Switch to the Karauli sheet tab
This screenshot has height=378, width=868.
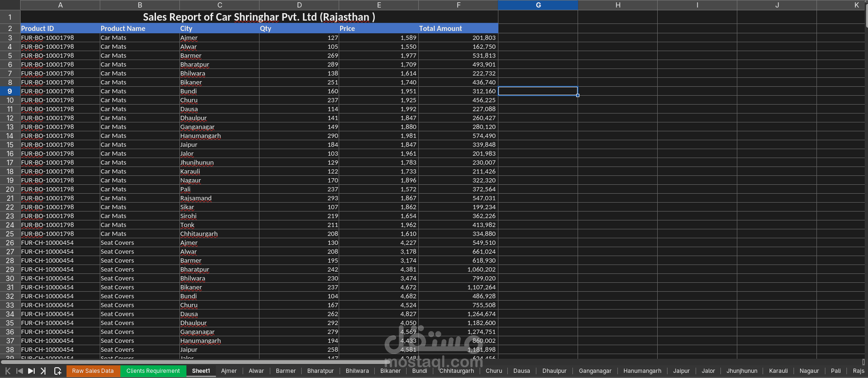coord(779,371)
